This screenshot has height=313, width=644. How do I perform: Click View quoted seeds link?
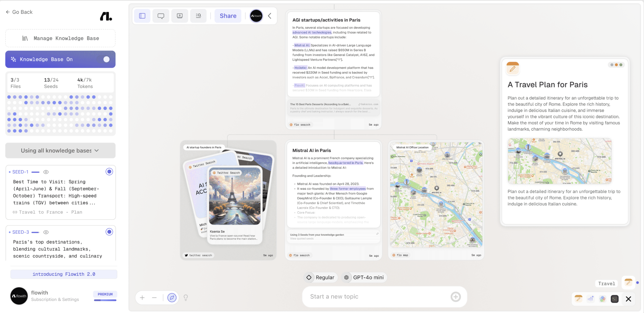click(x=302, y=239)
